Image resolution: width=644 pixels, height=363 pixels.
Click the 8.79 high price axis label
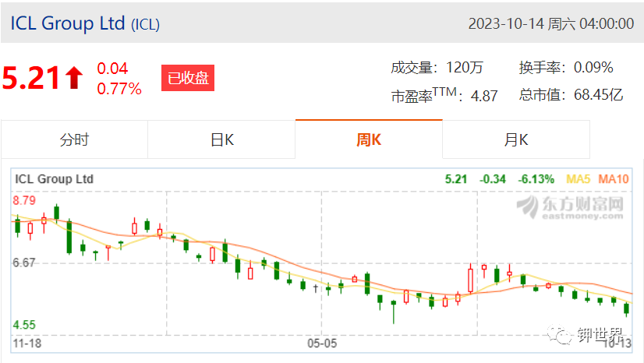24,200
